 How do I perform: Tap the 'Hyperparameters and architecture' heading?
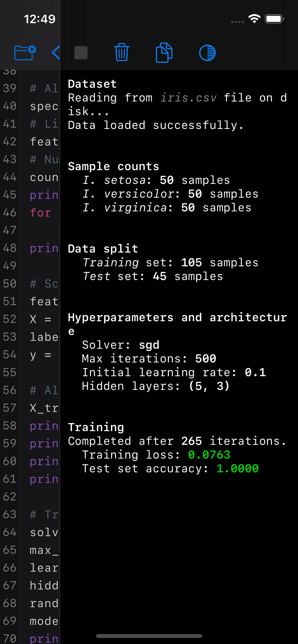[x=177, y=318]
